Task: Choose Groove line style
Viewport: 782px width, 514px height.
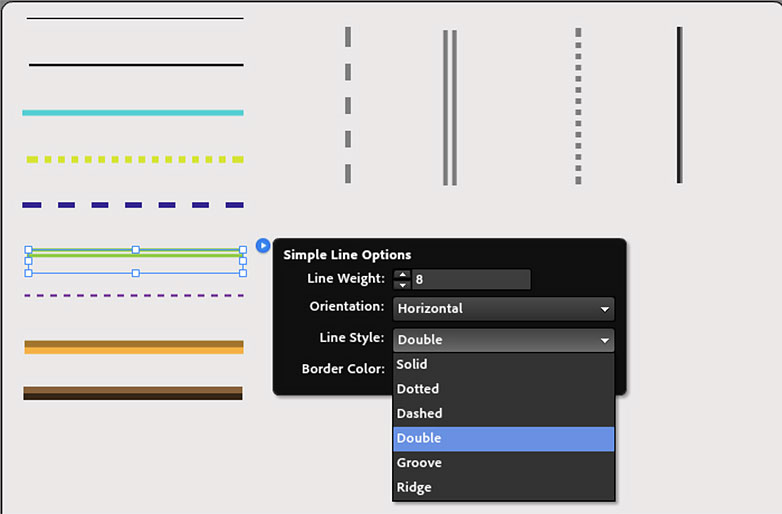Action: pos(504,463)
